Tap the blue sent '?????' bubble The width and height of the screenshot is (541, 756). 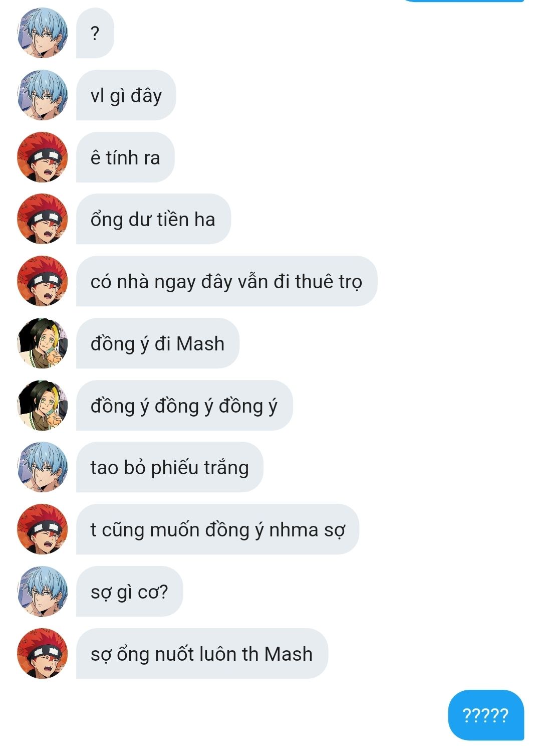point(486,715)
